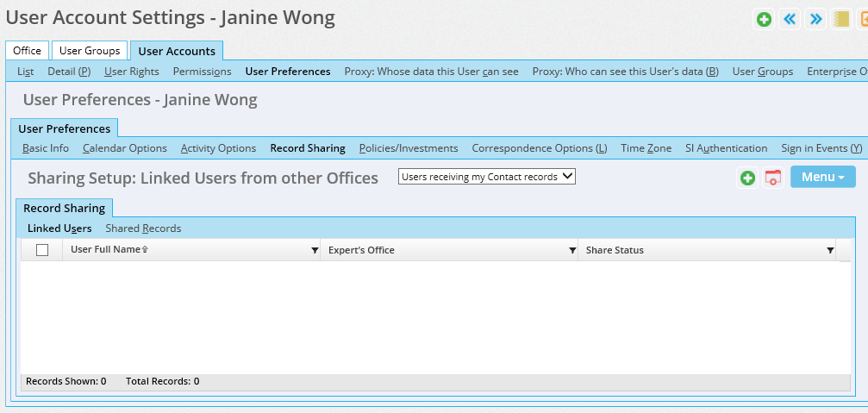Click the Total Records: 0 text
868x413 pixels.
[x=163, y=381]
